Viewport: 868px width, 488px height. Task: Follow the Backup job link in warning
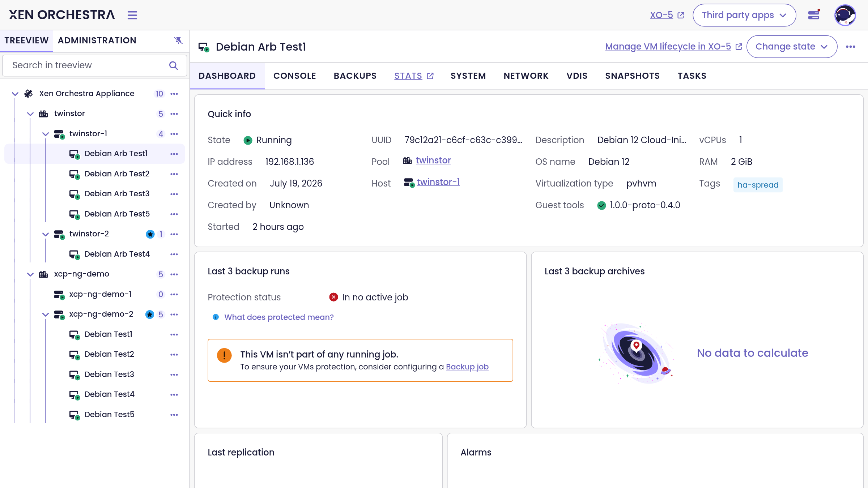click(x=467, y=367)
